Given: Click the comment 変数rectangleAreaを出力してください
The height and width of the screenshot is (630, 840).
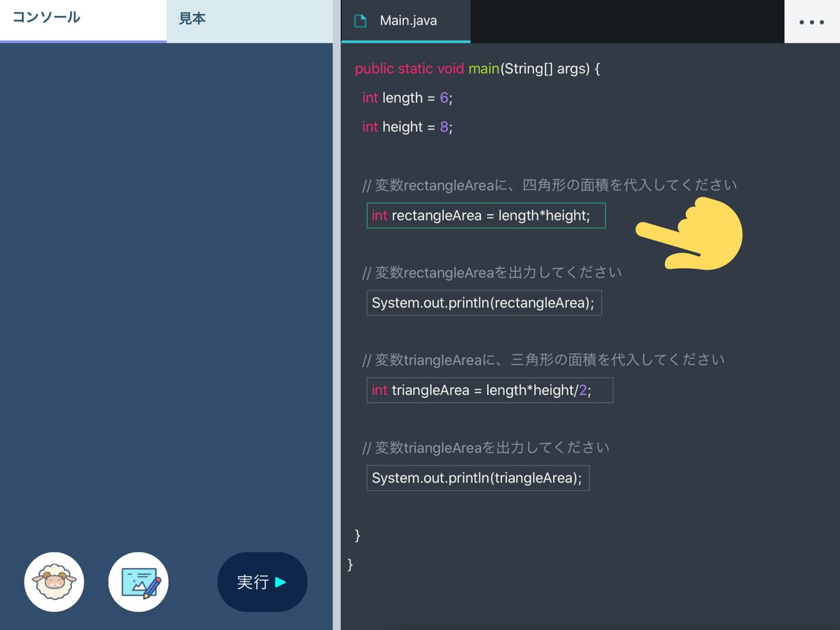Looking at the screenshot, I should coord(491,272).
